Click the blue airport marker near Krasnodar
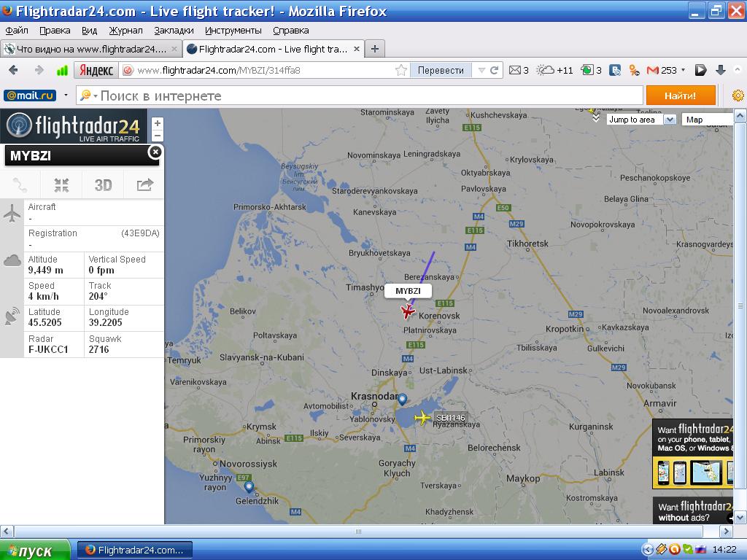 click(403, 399)
